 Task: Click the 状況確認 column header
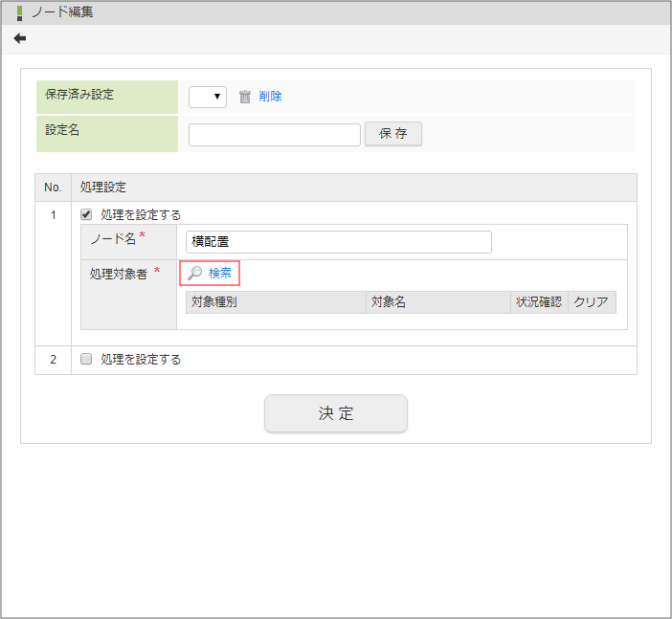(539, 302)
